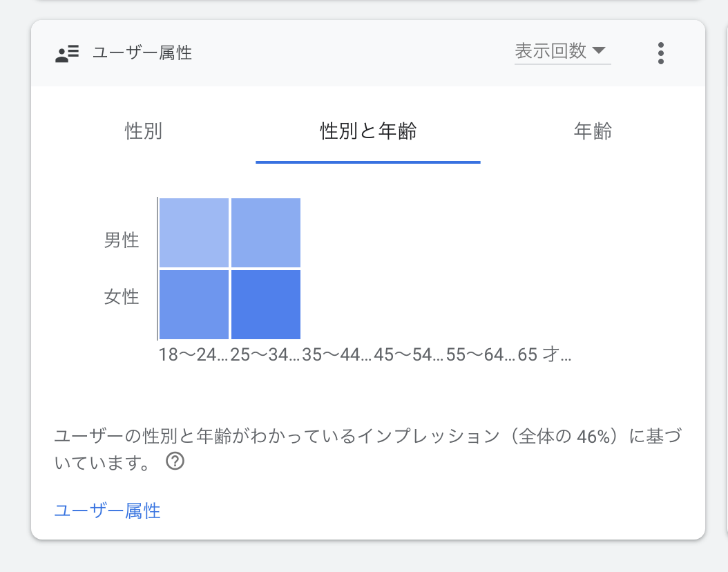Image resolution: width=728 pixels, height=572 pixels.
Task: Click the 65 才 age axis label
Action: coord(544,355)
